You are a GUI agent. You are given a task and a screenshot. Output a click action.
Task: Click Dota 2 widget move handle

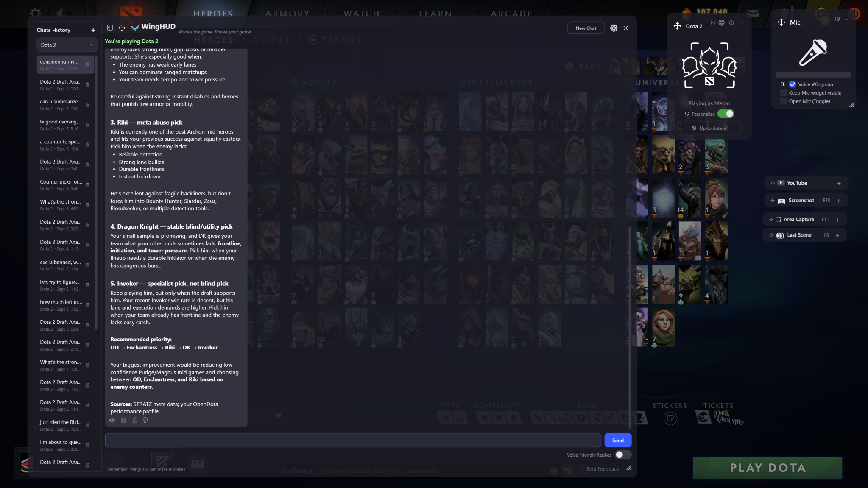click(677, 26)
